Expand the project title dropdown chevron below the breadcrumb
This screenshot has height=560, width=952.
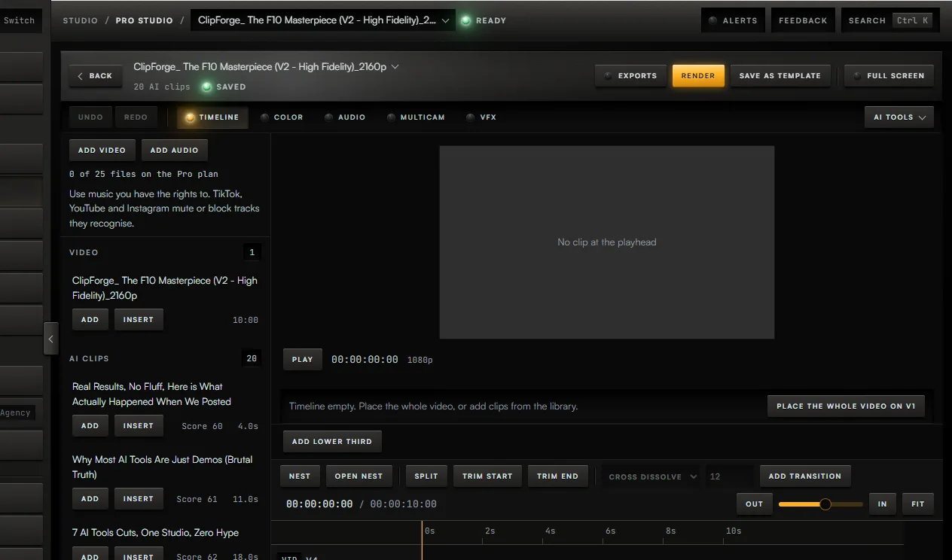click(x=395, y=66)
